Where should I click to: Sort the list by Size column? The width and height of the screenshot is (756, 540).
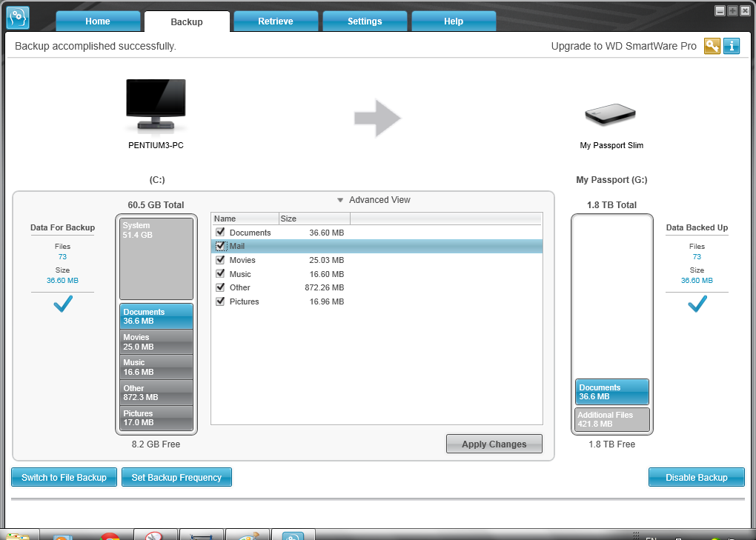click(314, 219)
